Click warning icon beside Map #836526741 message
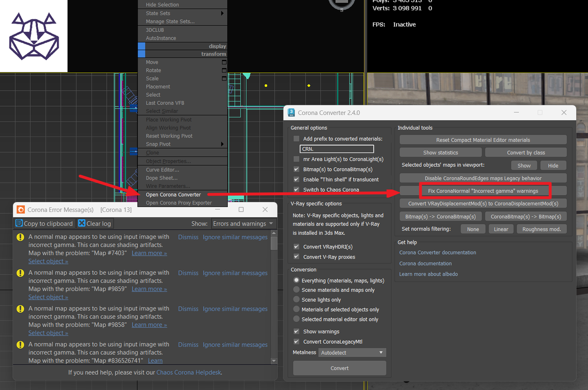Image resolution: width=588 pixels, height=390 pixels. 20,344
